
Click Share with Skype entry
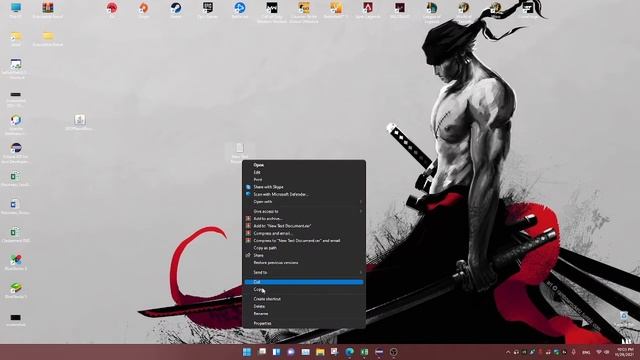pyautogui.click(x=304, y=187)
